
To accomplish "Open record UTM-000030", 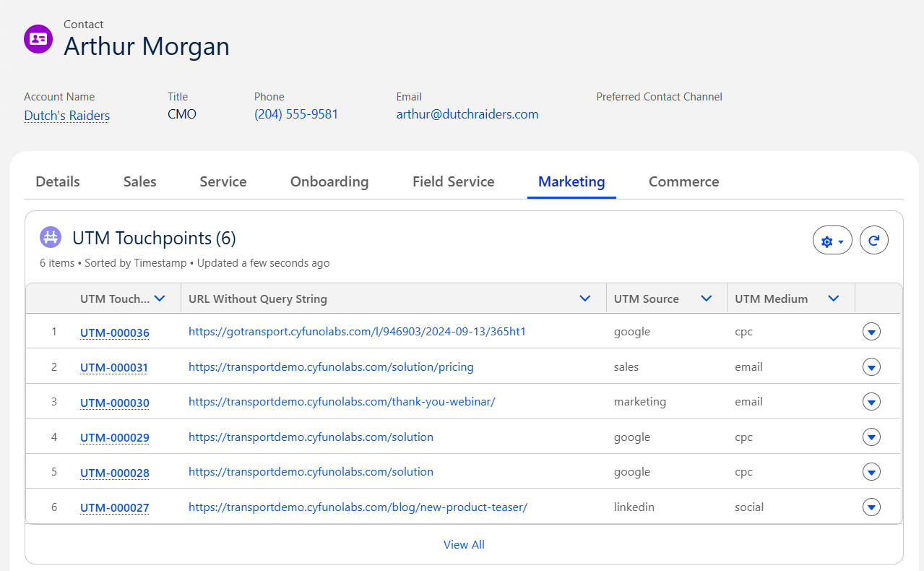I will [x=115, y=403].
